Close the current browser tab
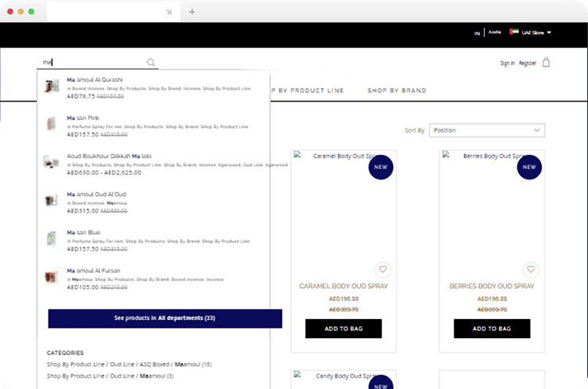The height and width of the screenshot is (389, 588). (x=169, y=12)
